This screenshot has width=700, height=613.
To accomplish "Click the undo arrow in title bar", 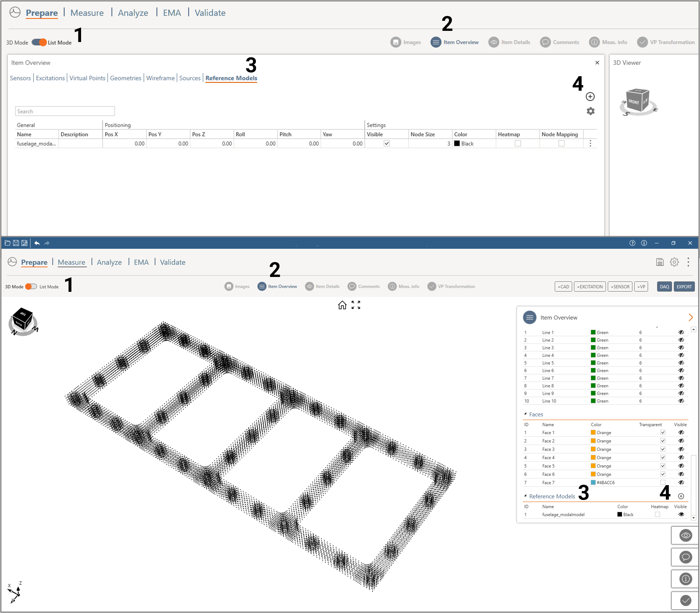I will coord(37,243).
